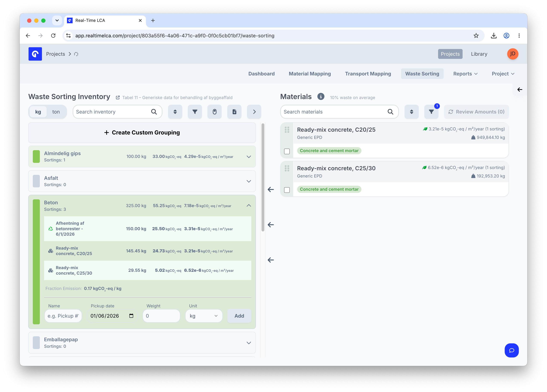Click the grey color swatch of Asfalt
Image resolution: width=547 pixels, height=392 pixels.
[x=36, y=181]
